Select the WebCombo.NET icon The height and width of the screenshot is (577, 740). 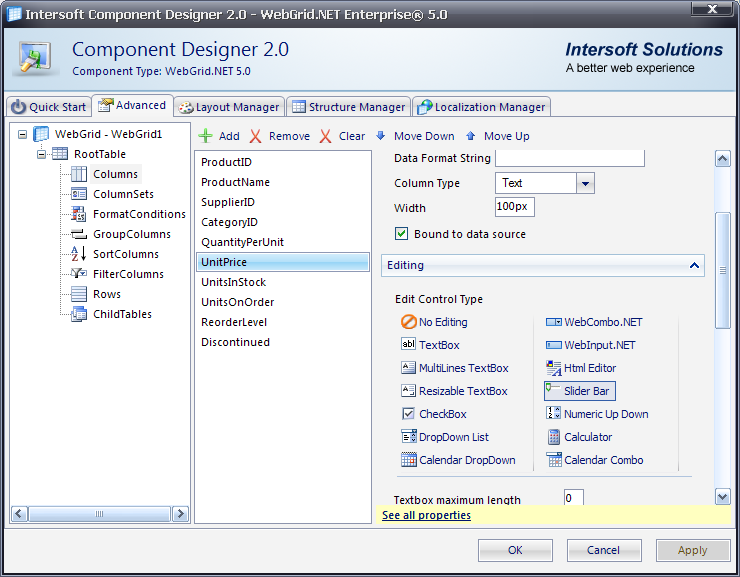(x=554, y=322)
